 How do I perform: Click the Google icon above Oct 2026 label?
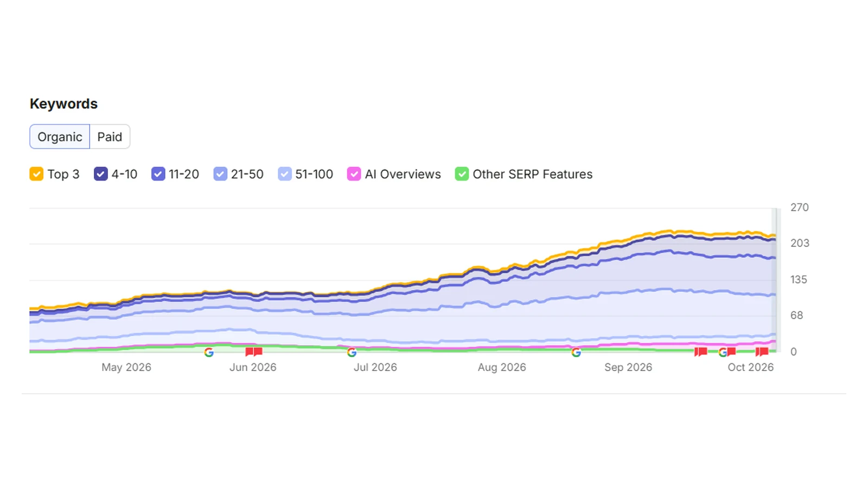tap(723, 352)
